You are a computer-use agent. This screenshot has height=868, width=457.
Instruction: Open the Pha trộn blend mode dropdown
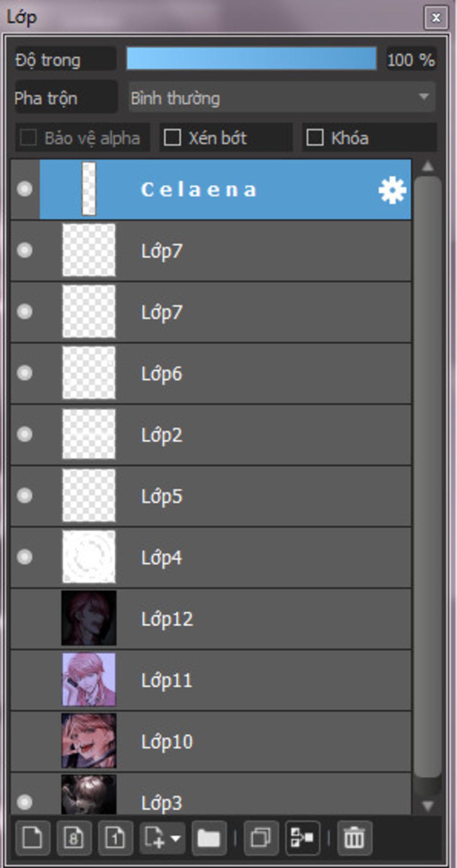pos(282,98)
